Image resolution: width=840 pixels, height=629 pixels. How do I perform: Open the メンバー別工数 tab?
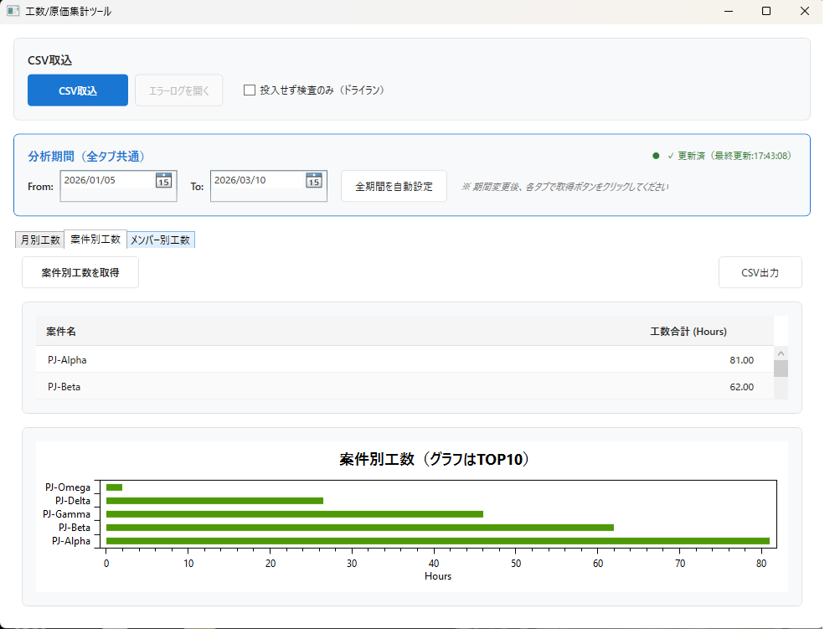[161, 240]
